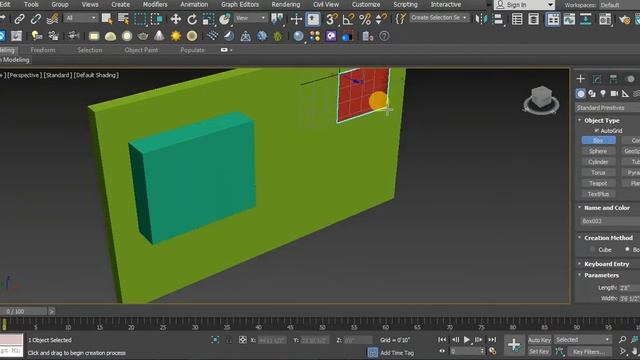Open the Scene Explorer toggle

(517, 19)
